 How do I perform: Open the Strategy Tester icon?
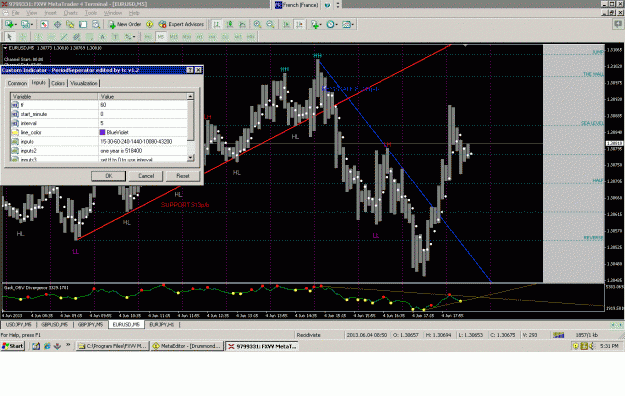[96, 24]
